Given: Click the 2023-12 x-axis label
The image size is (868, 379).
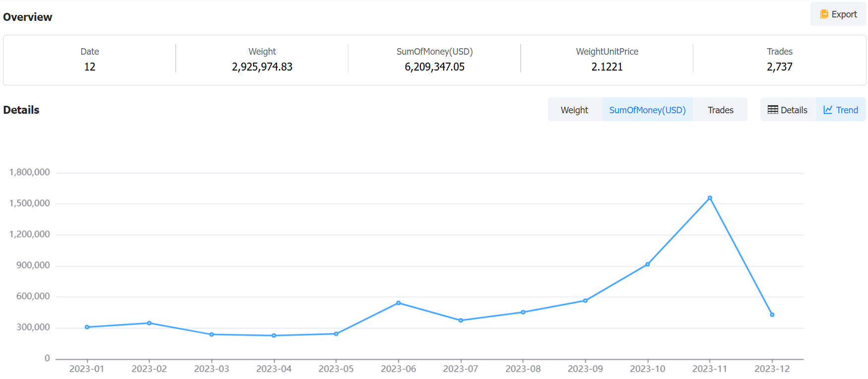Looking at the screenshot, I should [x=772, y=369].
